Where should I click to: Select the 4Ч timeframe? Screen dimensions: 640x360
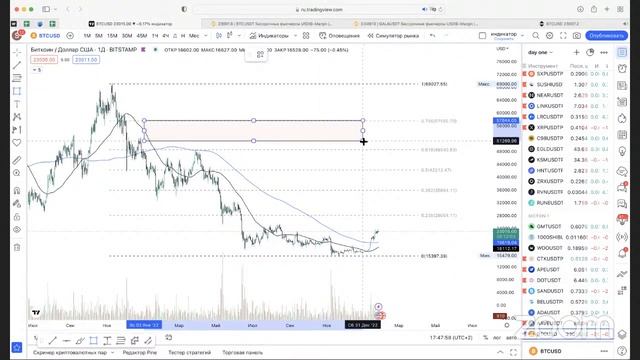pos(165,36)
